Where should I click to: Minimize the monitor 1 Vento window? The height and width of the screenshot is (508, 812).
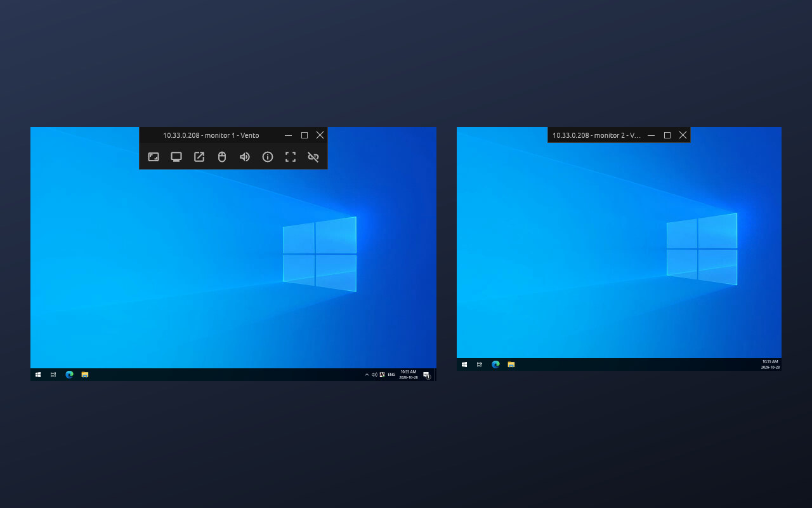pos(289,135)
